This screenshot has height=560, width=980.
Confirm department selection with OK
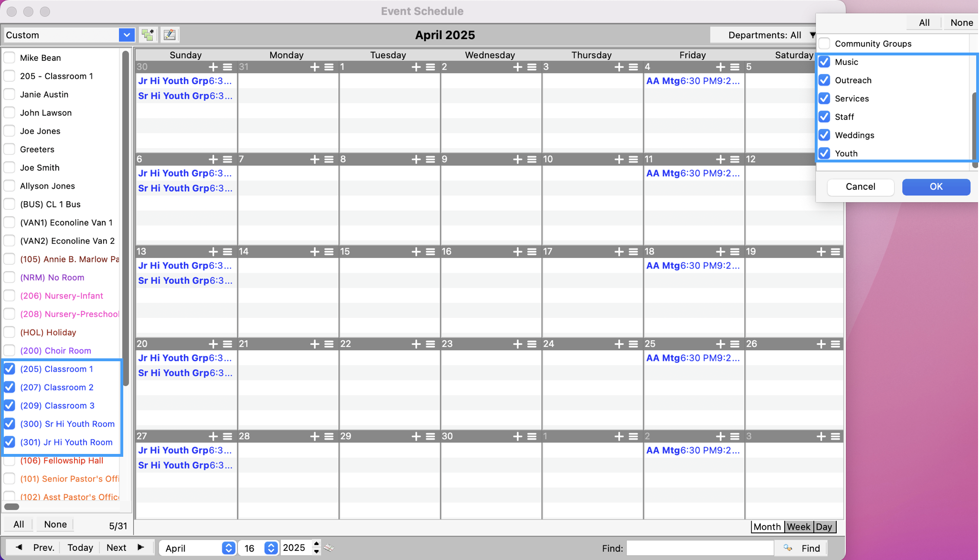point(936,187)
